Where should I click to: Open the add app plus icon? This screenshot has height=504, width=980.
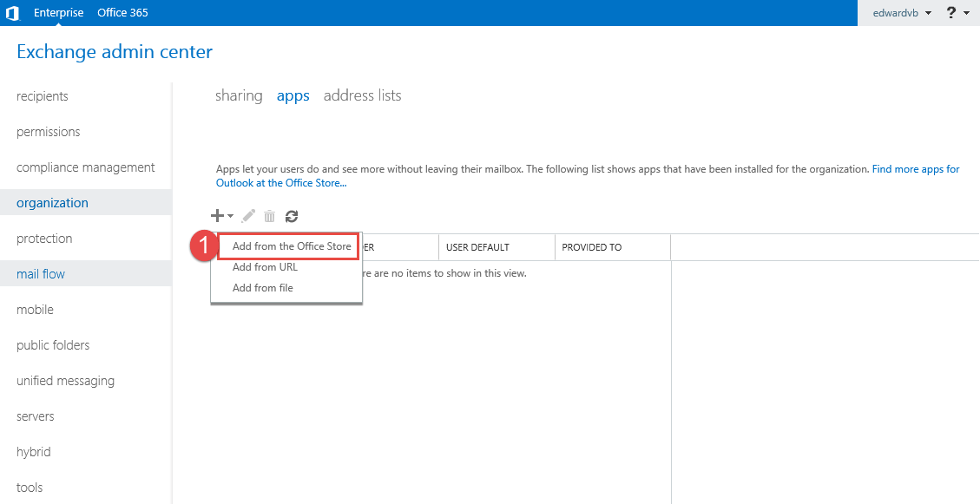pos(217,216)
